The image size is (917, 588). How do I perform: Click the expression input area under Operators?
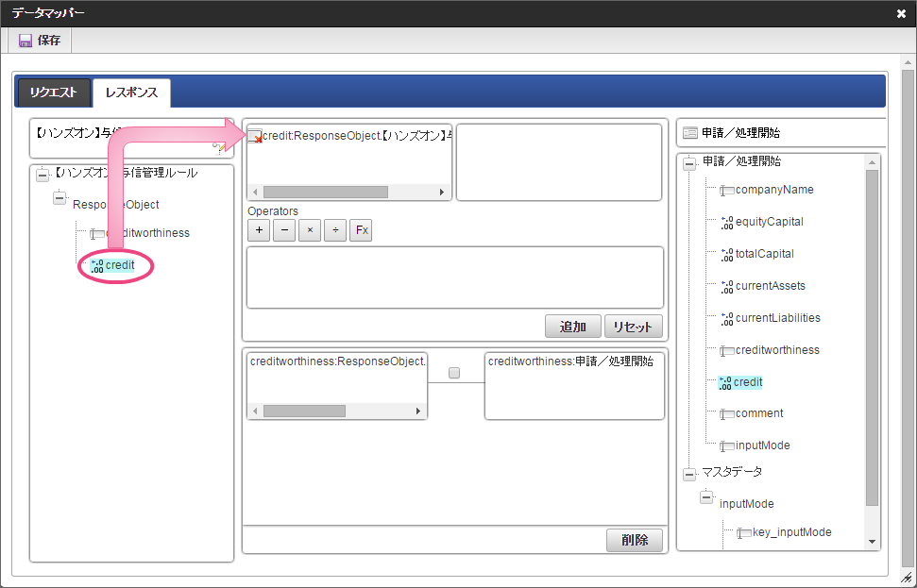click(455, 277)
